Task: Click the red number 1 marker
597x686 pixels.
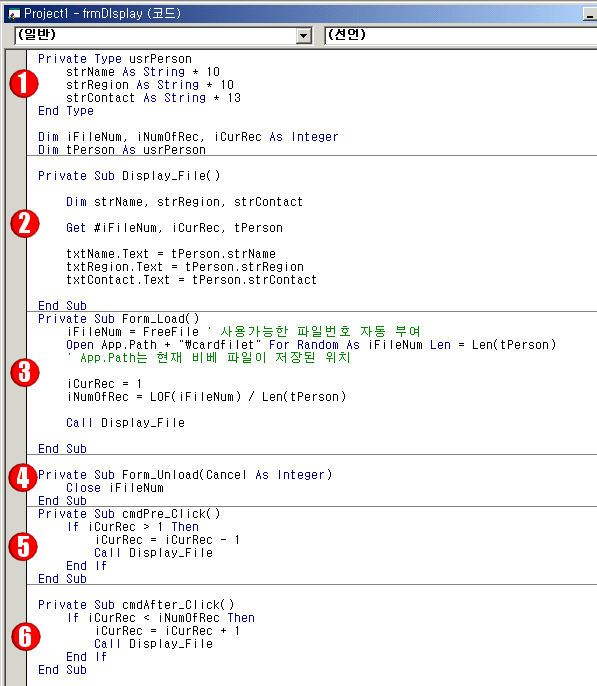Action: tap(24, 84)
